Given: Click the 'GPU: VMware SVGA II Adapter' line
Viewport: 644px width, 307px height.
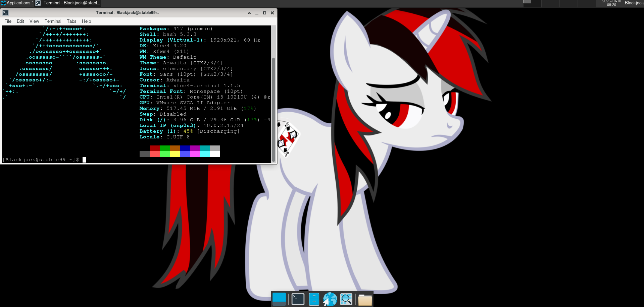Looking at the screenshot, I should [185, 103].
